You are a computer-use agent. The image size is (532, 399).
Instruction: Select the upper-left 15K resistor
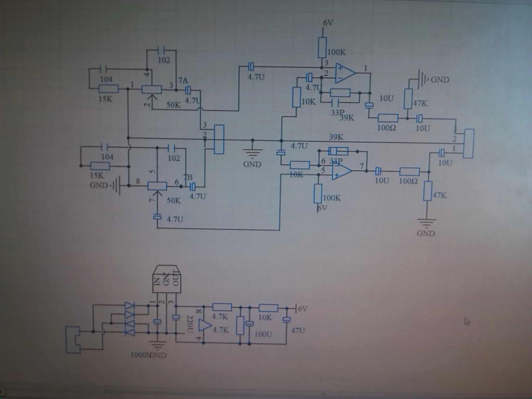(x=109, y=89)
